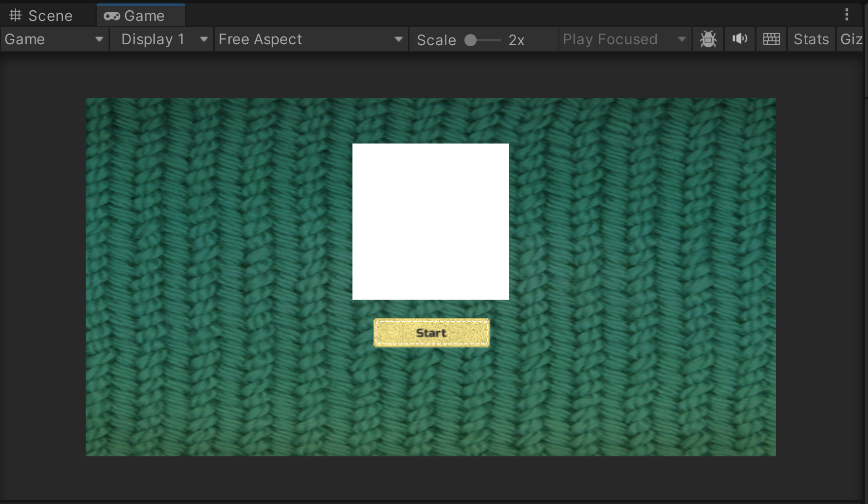Click the white square image
The width and height of the screenshot is (868, 504).
[x=430, y=221]
